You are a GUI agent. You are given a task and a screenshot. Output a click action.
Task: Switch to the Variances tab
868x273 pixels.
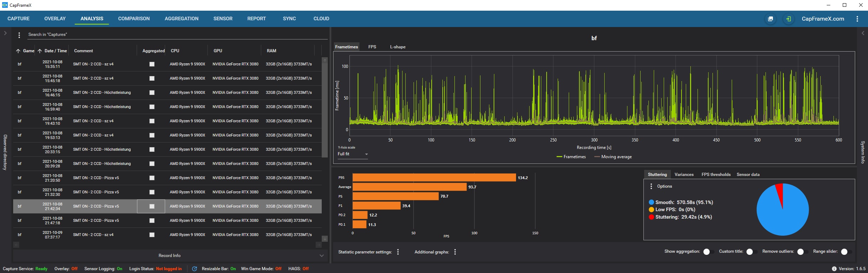tap(684, 175)
